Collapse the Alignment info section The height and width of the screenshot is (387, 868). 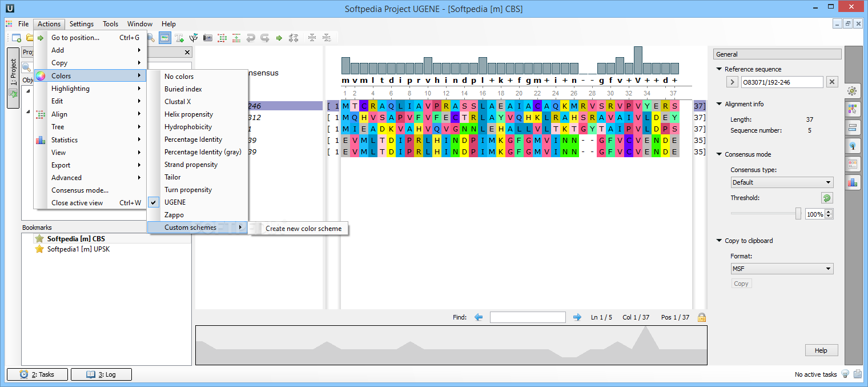coord(719,104)
